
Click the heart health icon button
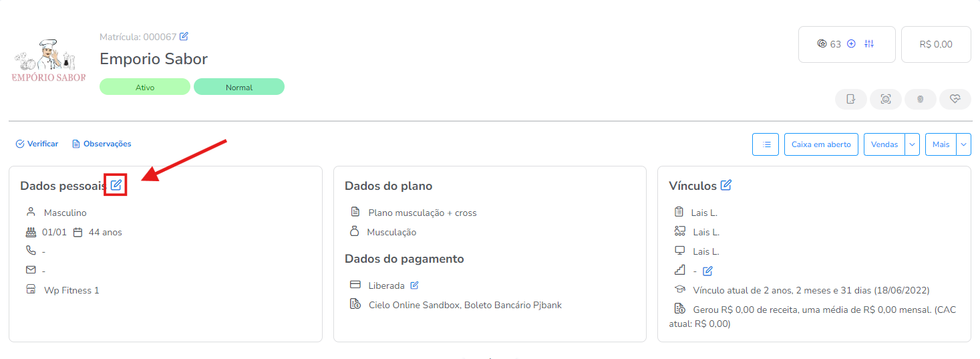tap(955, 99)
